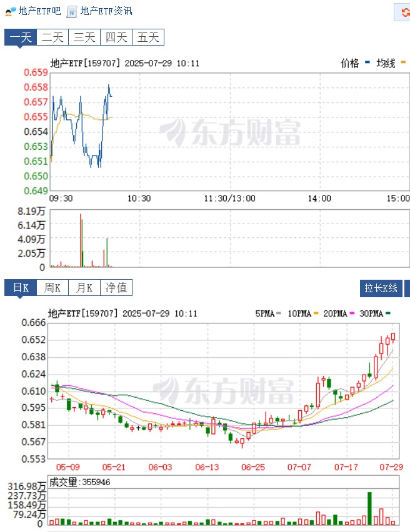Click the 0.666 K-line price label
The height and width of the screenshot is (532, 410).
(x=34, y=323)
